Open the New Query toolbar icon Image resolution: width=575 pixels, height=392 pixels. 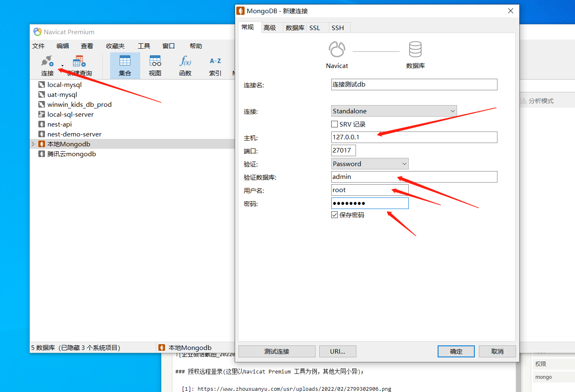79,61
